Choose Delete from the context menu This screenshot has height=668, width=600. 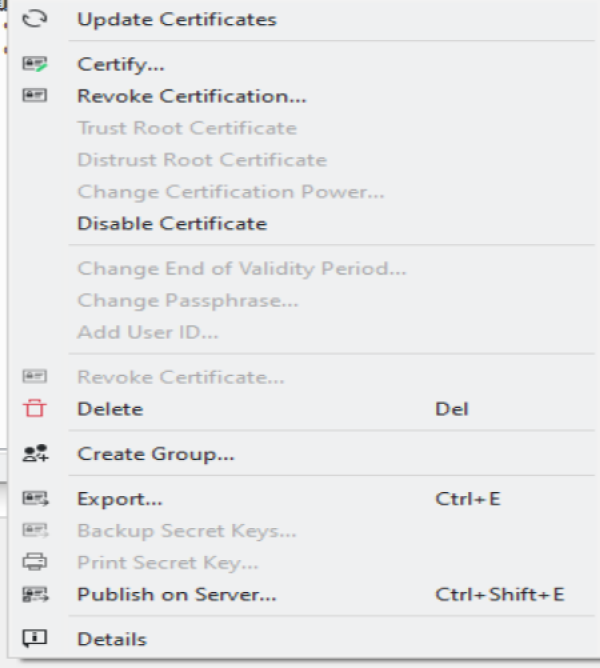coord(110,409)
